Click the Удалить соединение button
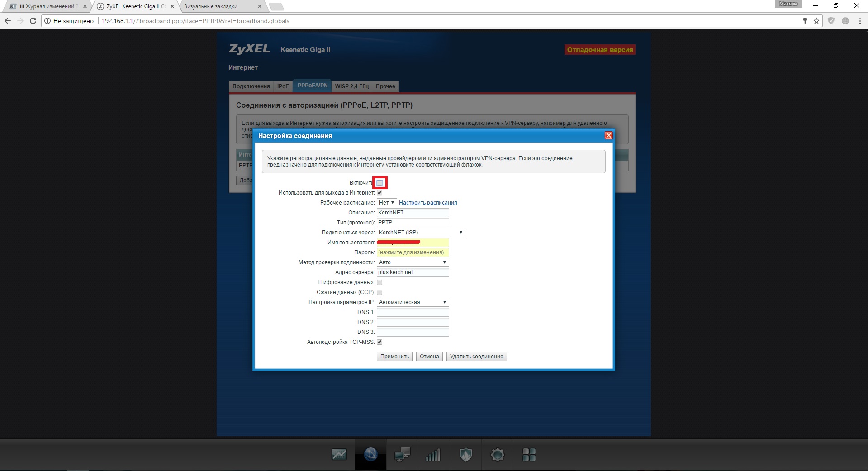 [476, 357]
